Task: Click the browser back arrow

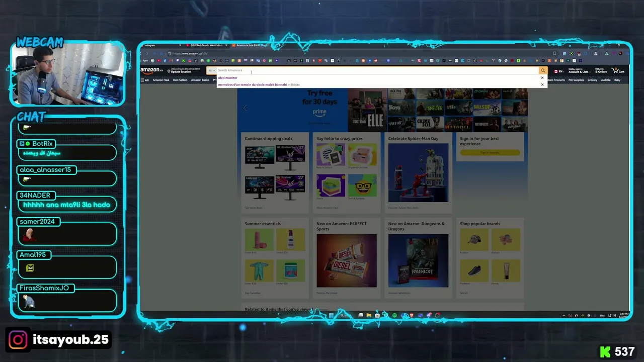Action: click(141, 53)
